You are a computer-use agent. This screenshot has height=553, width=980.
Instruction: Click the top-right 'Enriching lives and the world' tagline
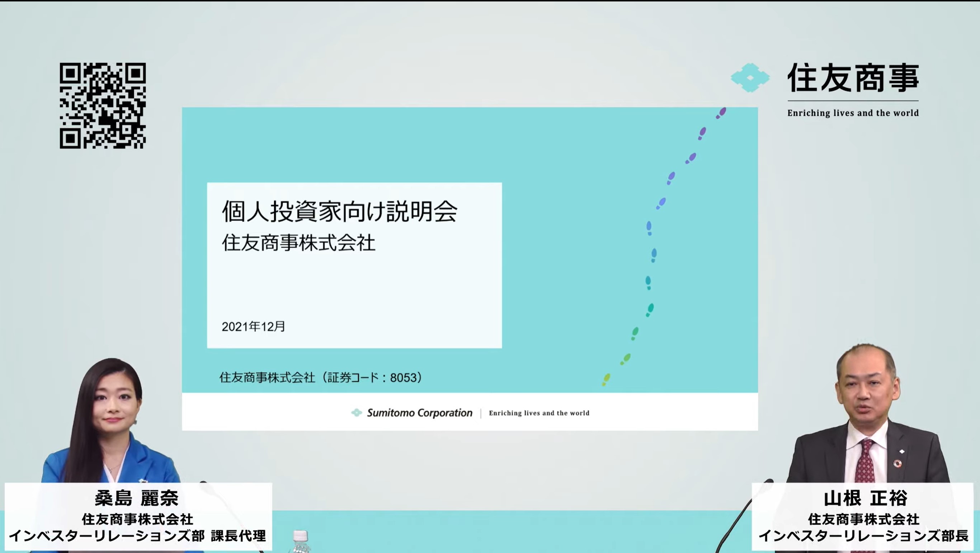[x=853, y=113]
